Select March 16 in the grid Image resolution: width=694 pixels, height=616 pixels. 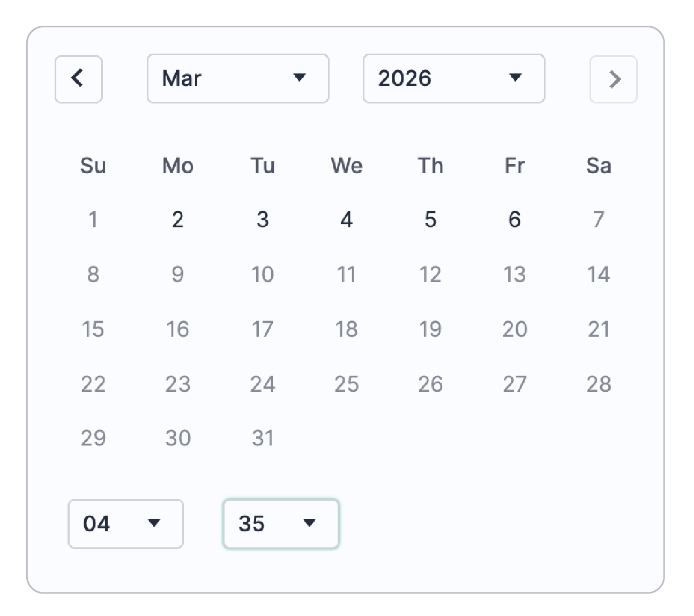coord(177,329)
